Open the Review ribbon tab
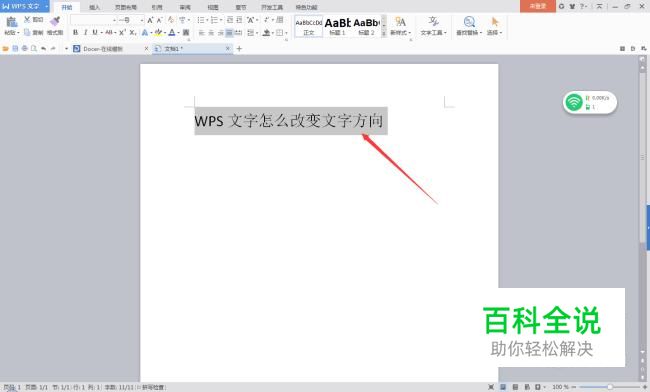Screen dimensions: 650x392 pyautogui.click(x=185, y=7)
